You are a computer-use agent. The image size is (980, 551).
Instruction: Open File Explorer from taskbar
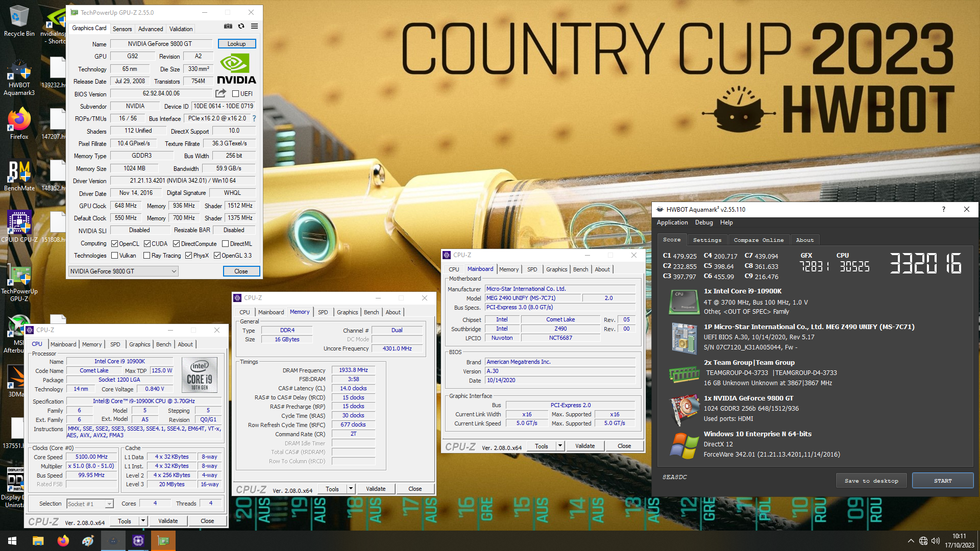(x=38, y=541)
